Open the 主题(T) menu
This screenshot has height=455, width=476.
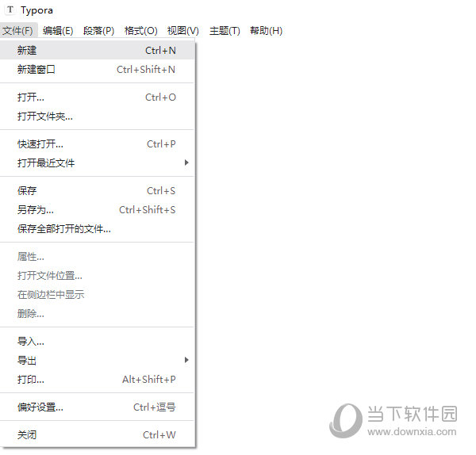coord(225,31)
